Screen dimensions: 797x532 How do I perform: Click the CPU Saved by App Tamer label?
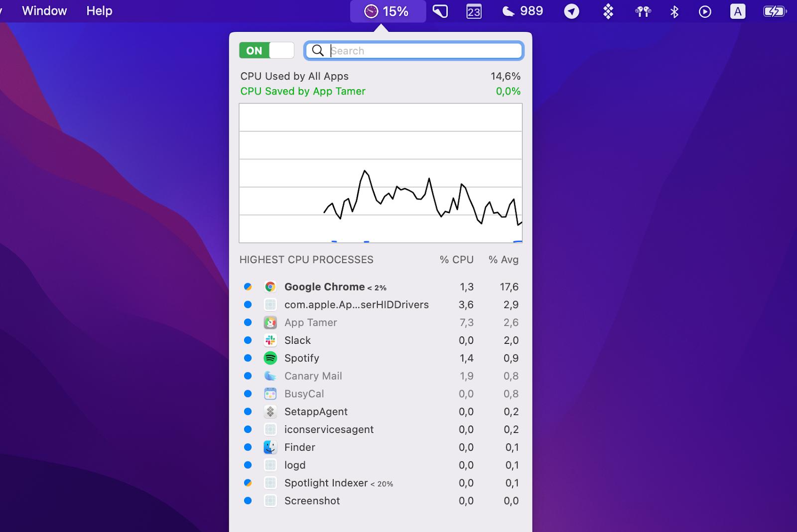tap(303, 91)
